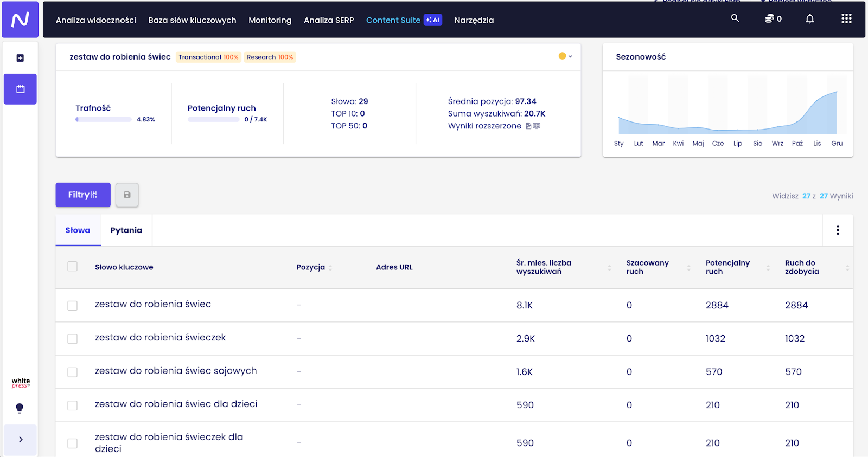The image size is (868, 457).
Task: Expand the left sidebar with chevron
Action: [20, 440]
